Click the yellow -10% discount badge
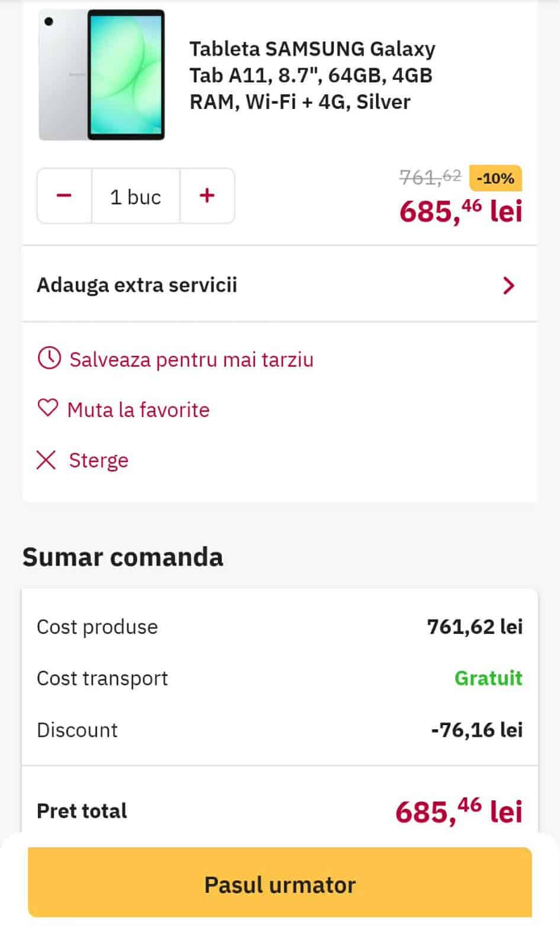 (x=495, y=178)
